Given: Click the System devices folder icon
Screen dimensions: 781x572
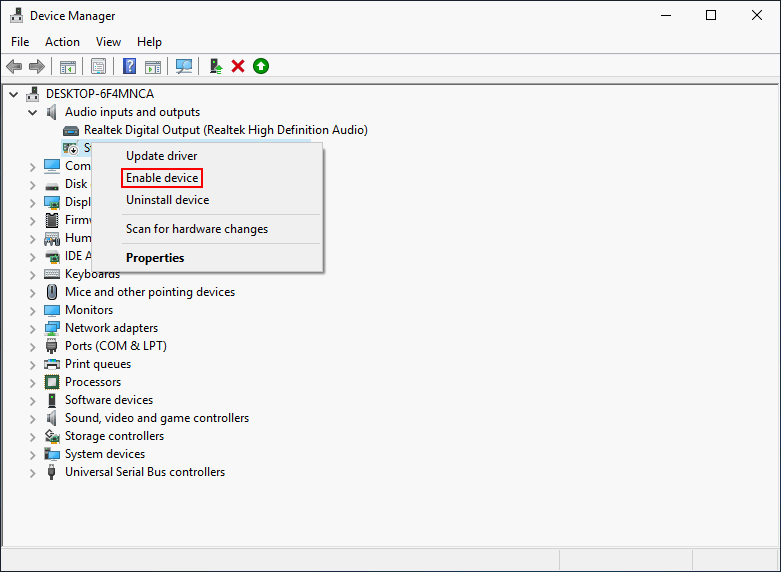Looking at the screenshot, I should (x=52, y=454).
